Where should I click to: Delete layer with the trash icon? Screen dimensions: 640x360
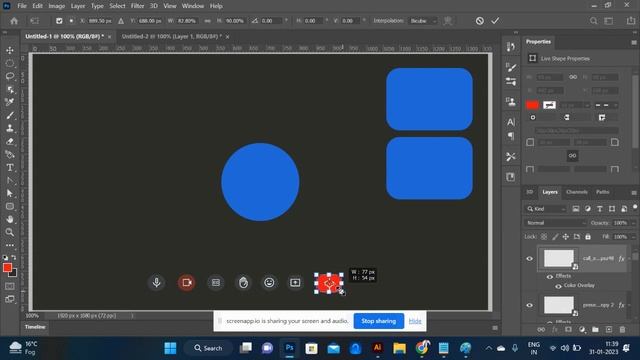coord(622,329)
